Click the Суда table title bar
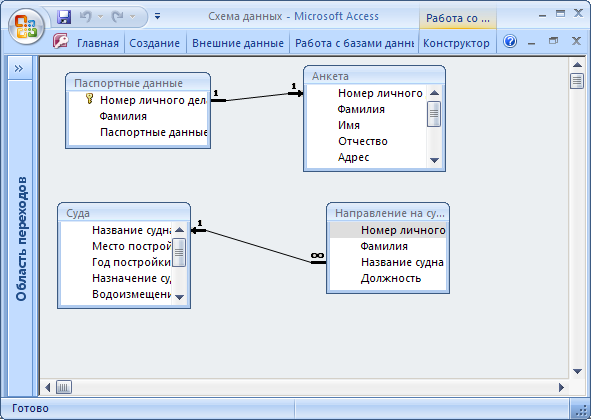The height and width of the screenshot is (420, 591). click(124, 213)
